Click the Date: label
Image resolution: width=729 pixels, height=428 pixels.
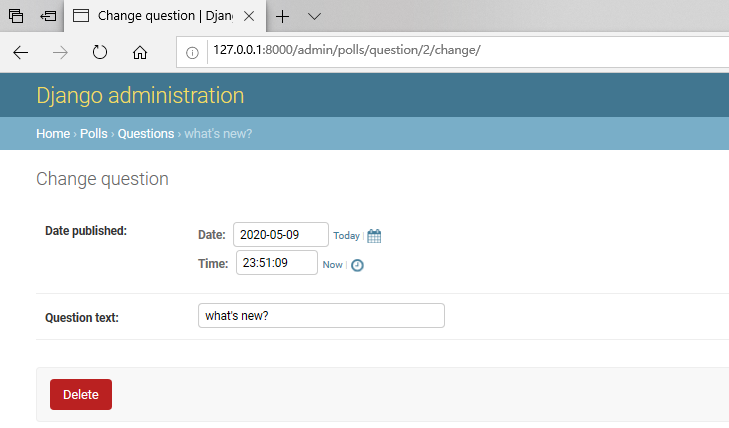(212, 235)
